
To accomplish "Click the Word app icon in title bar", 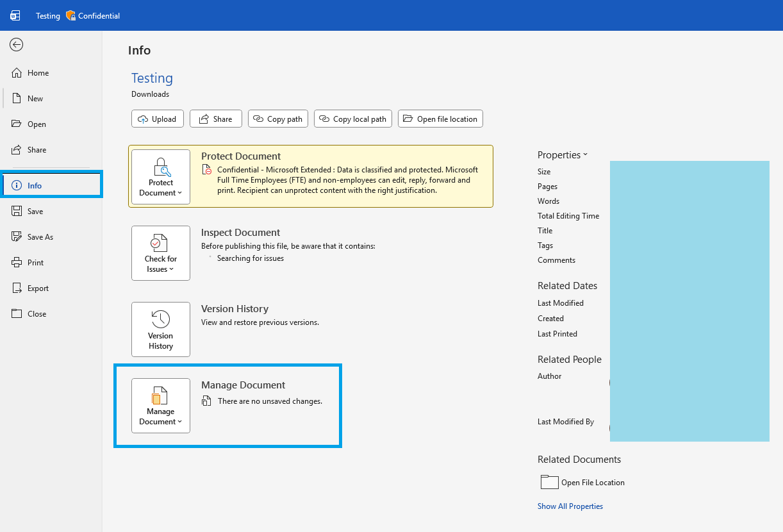I will point(15,15).
